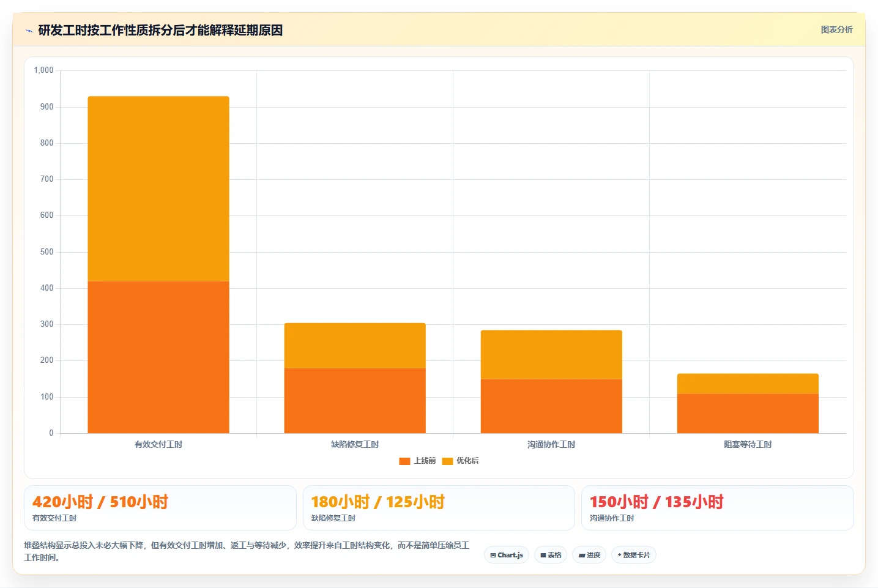Toggle the 优化后 legend item

tap(460, 461)
